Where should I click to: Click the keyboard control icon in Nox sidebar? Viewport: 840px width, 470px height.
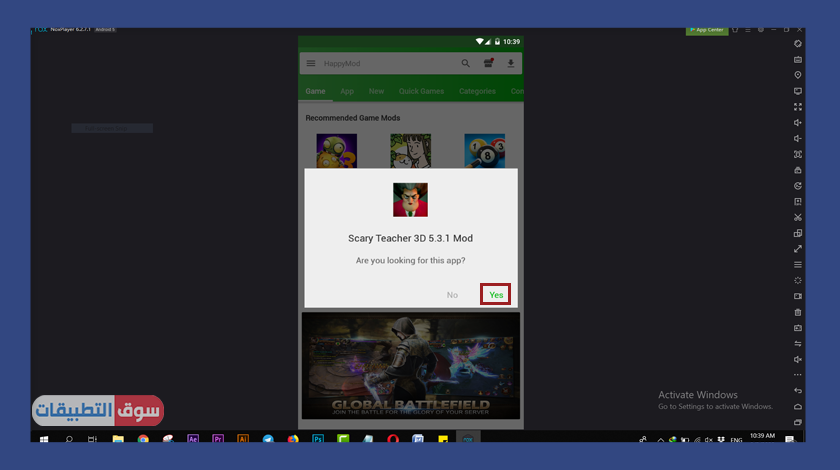point(798,59)
